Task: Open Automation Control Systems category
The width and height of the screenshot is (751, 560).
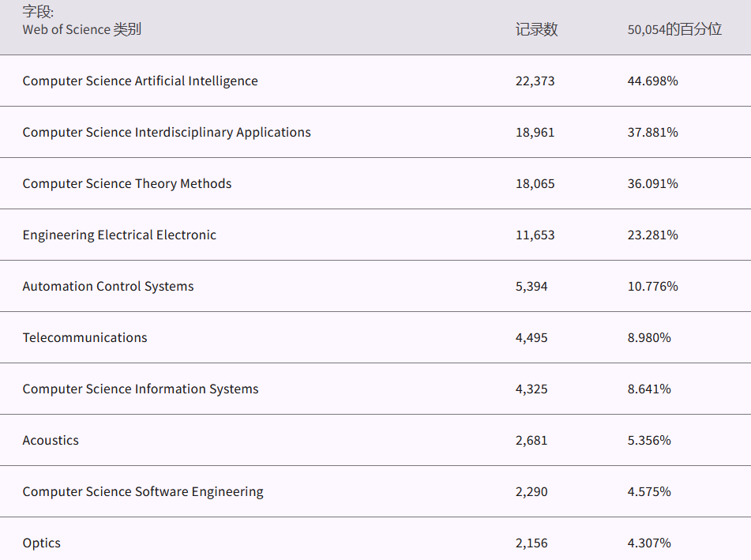Action: pos(108,286)
